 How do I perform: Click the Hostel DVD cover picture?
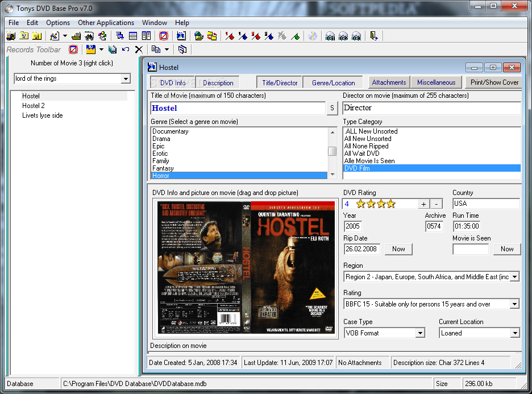click(246, 268)
